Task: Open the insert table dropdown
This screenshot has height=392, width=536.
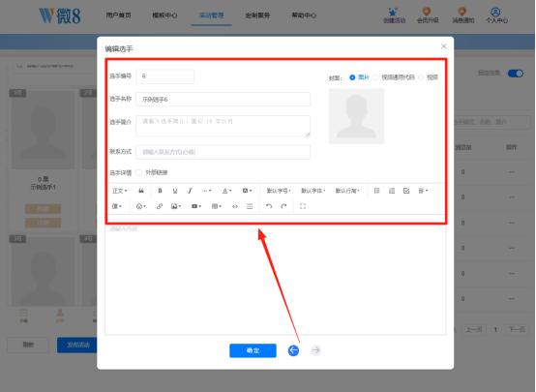Action: 217,206
